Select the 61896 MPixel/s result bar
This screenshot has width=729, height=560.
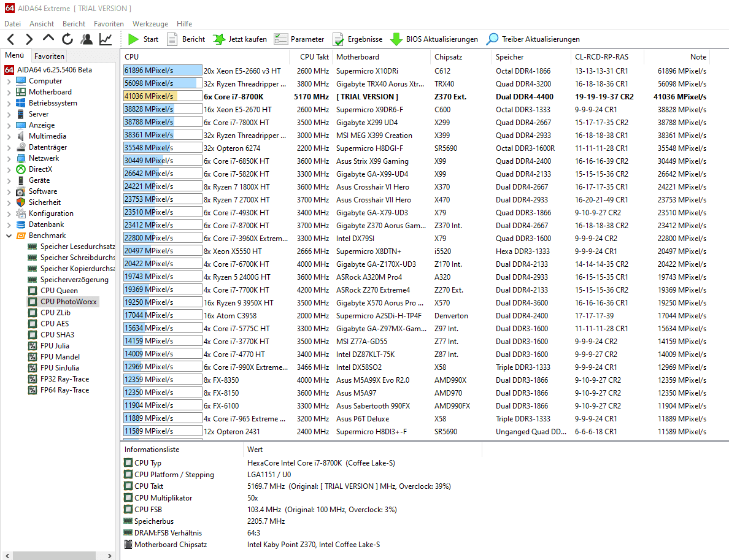click(x=163, y=71)
